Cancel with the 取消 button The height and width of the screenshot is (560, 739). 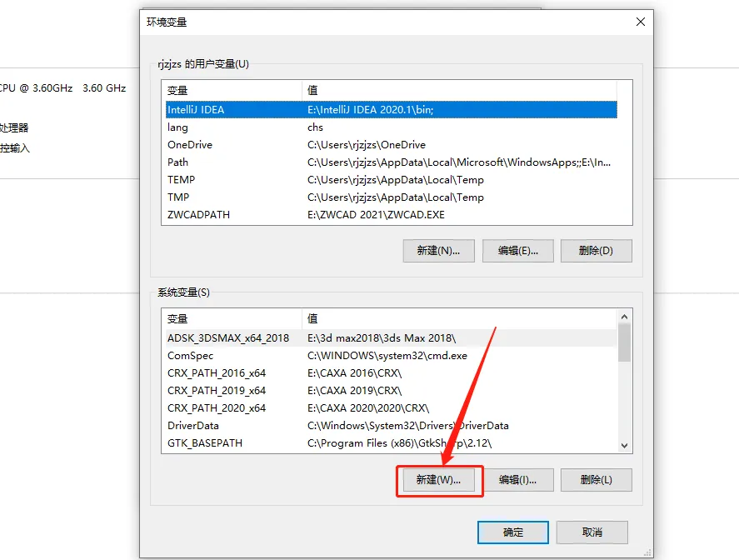coord(592,532)
